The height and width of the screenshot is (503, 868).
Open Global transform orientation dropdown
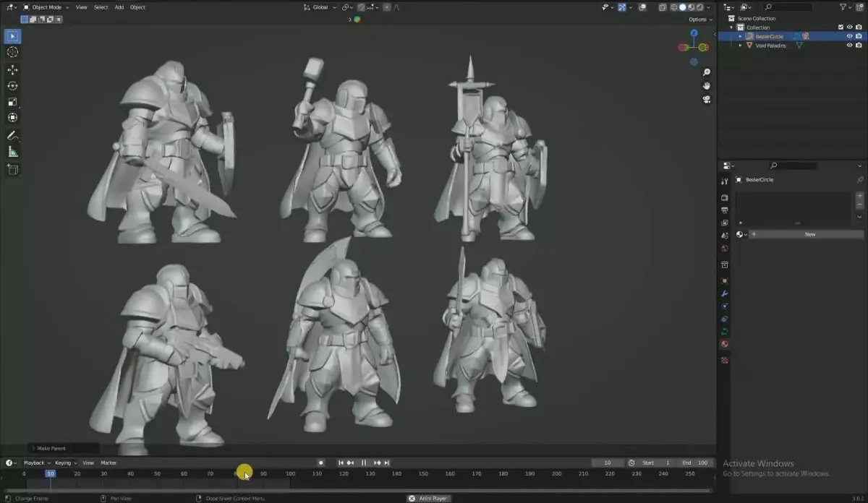(x=319, y=7)
